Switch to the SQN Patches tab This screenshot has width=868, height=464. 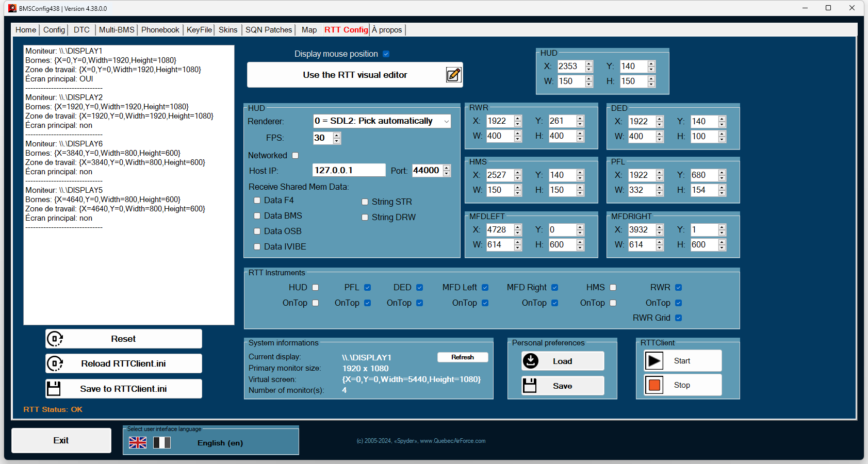[269, 30]
